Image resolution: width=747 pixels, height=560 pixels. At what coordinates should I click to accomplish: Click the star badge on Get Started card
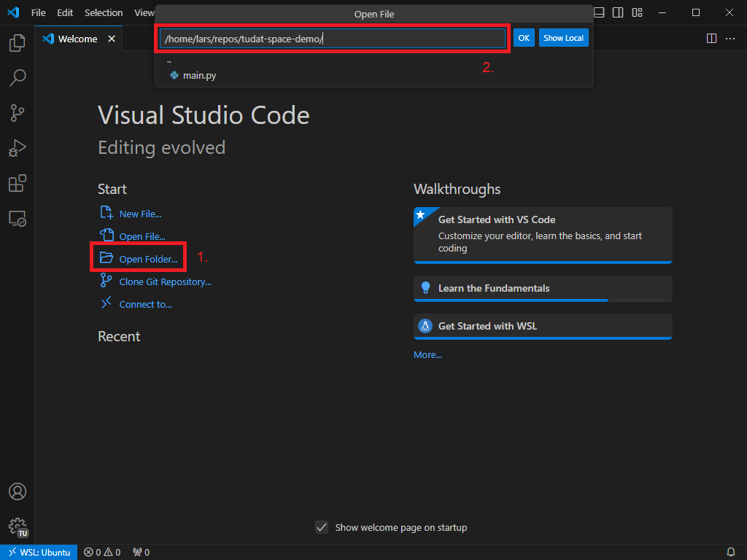(x=421, y=215)
